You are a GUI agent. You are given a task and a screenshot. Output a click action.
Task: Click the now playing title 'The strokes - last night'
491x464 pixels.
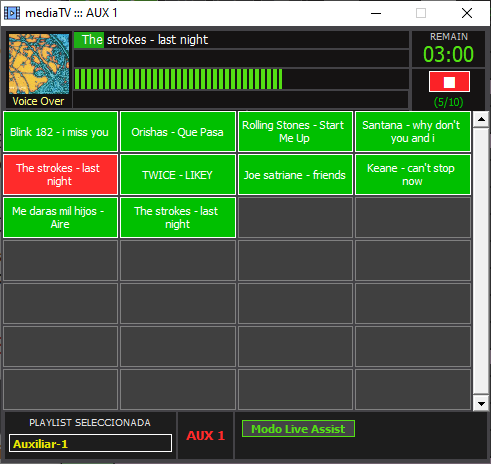(x=145, y=40)
